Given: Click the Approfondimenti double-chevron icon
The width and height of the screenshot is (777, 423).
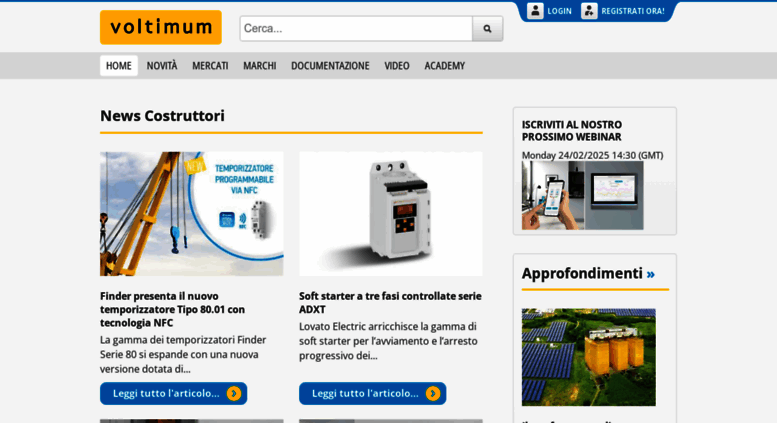Looking at the screenshot, I should 651,274.
